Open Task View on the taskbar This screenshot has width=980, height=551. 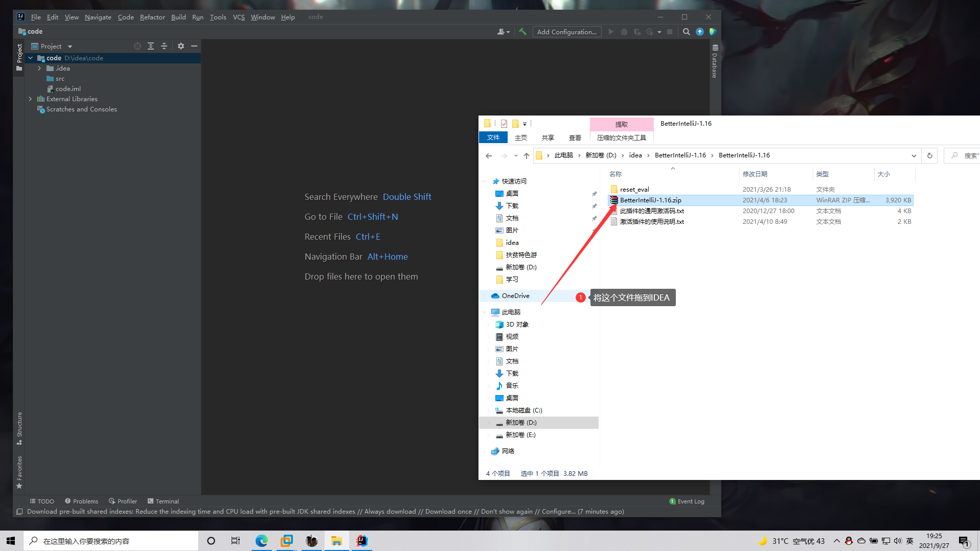click(x=236, y=541)
